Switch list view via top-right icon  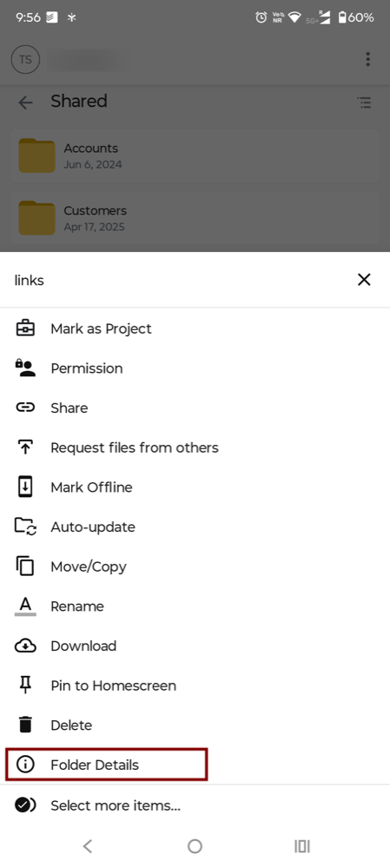point(364,103)
